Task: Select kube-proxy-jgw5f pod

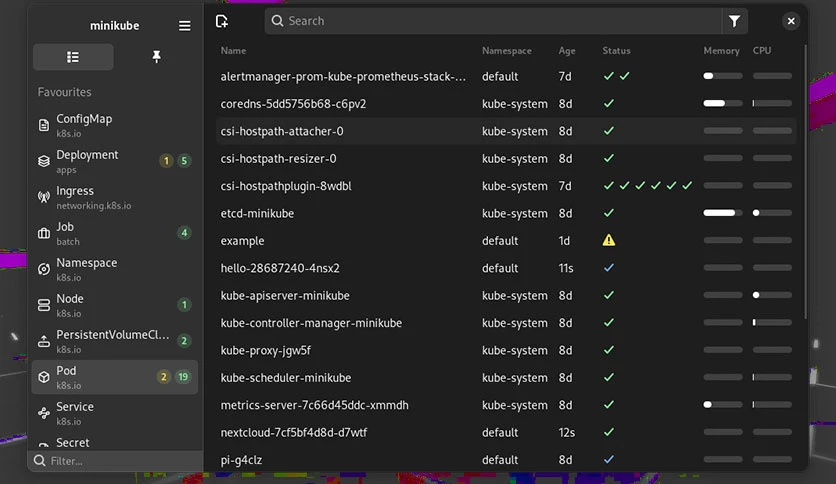Action: 506,350
